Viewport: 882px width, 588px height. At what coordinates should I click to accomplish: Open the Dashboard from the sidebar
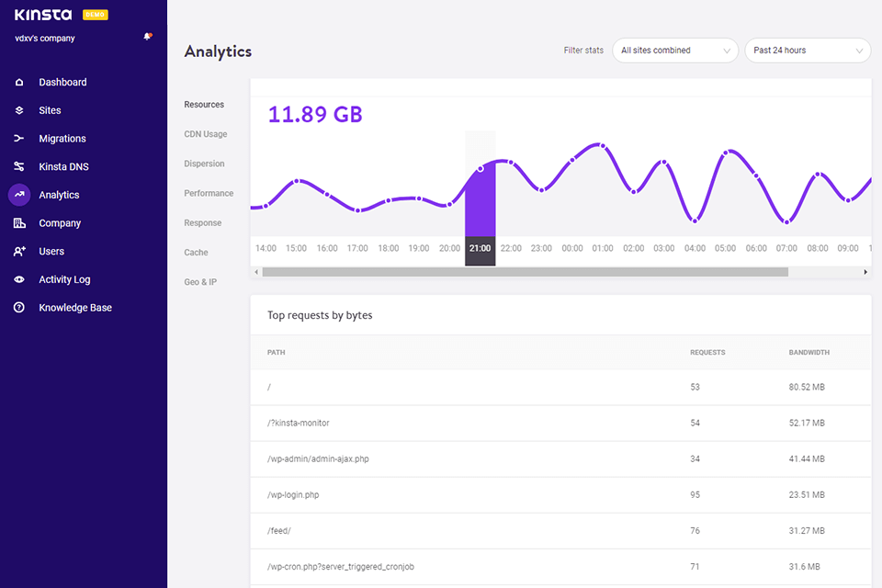(64, 82)
